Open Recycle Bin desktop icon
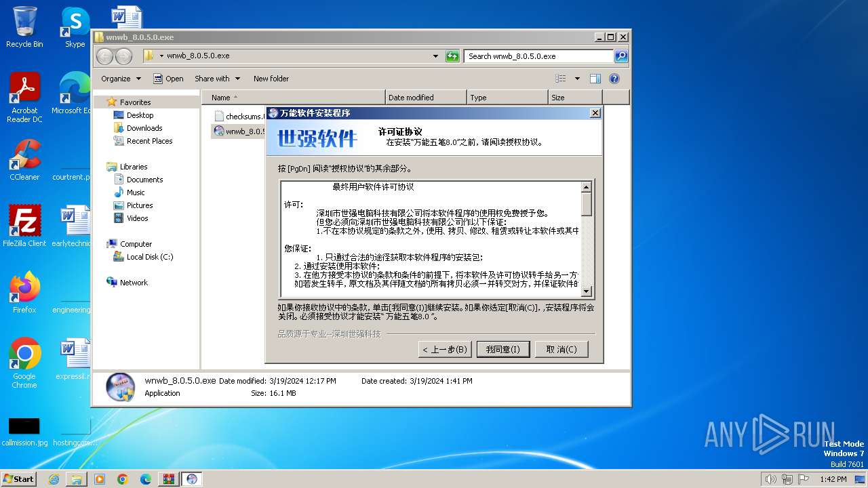The height and width of the screenshot is (488, 868). coord(24,27)
